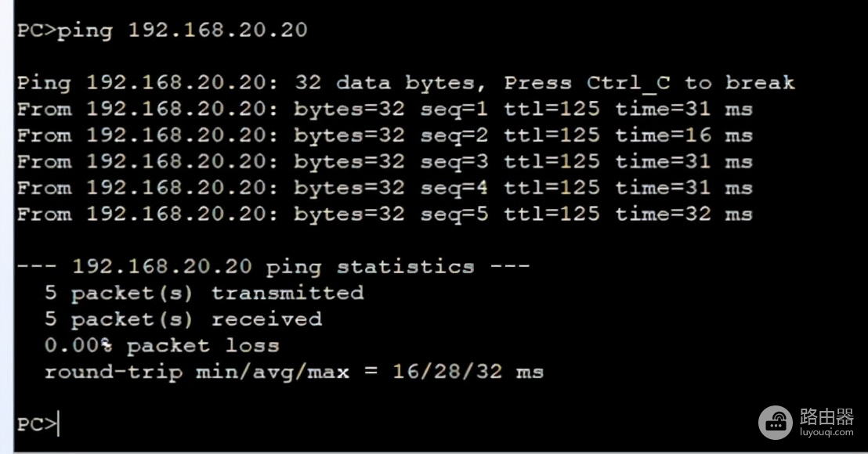Click the ping statistics header line
The height and width of the screenshot is (454, 868).
pos(273,267)
